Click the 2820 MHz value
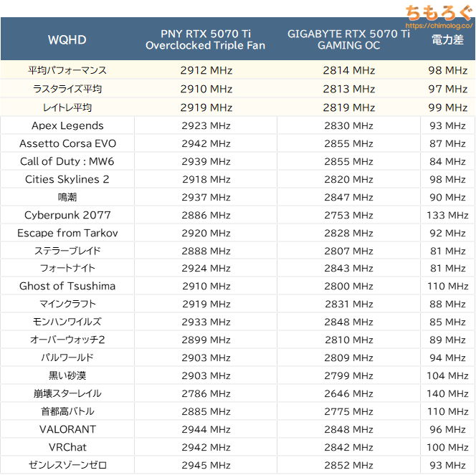 [349, 179]
